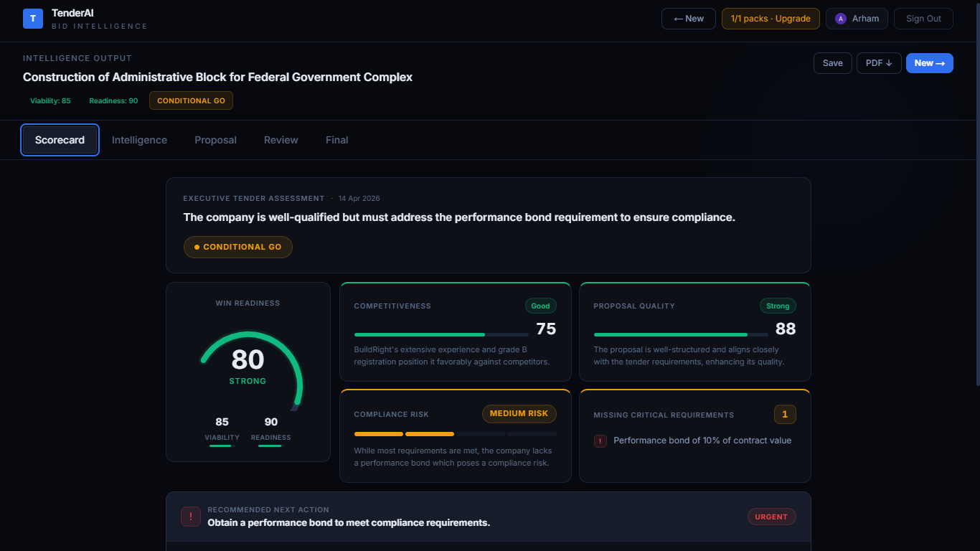The width and height of the screenshot is (980, 551).
Task: Click the Obtain a performance bond recommendation text
Action: click(x=349, y=522)
